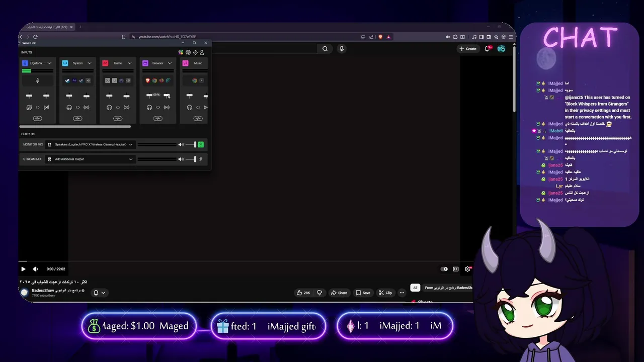Like the video with 28K likes
Viewport: 644px width, 362px height.
(303, 293)
